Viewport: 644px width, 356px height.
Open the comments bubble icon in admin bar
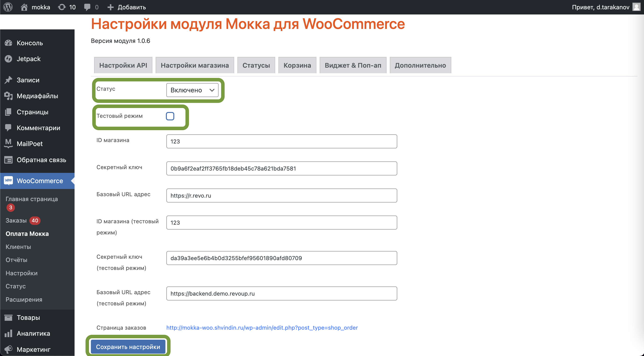tap(87, 7)
